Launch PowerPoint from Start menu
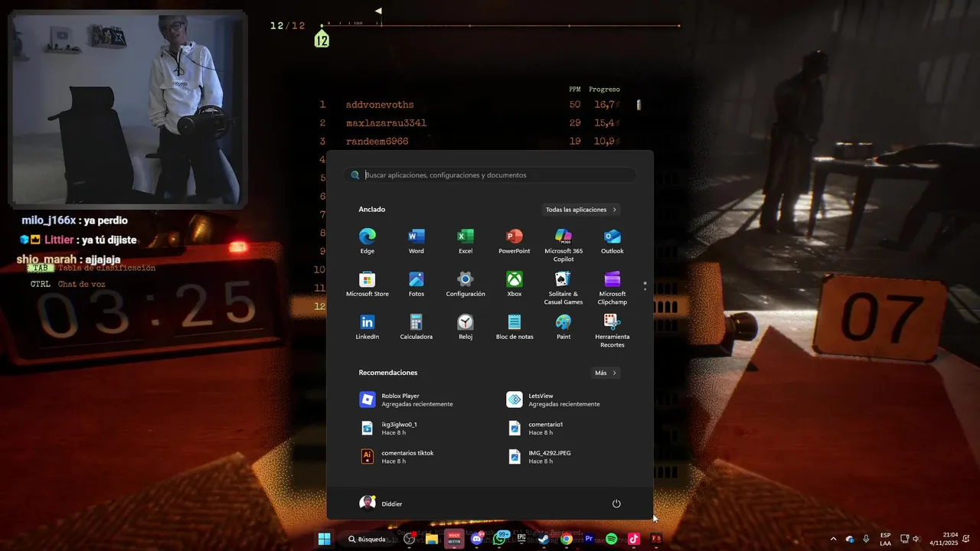 click(514, 240)
